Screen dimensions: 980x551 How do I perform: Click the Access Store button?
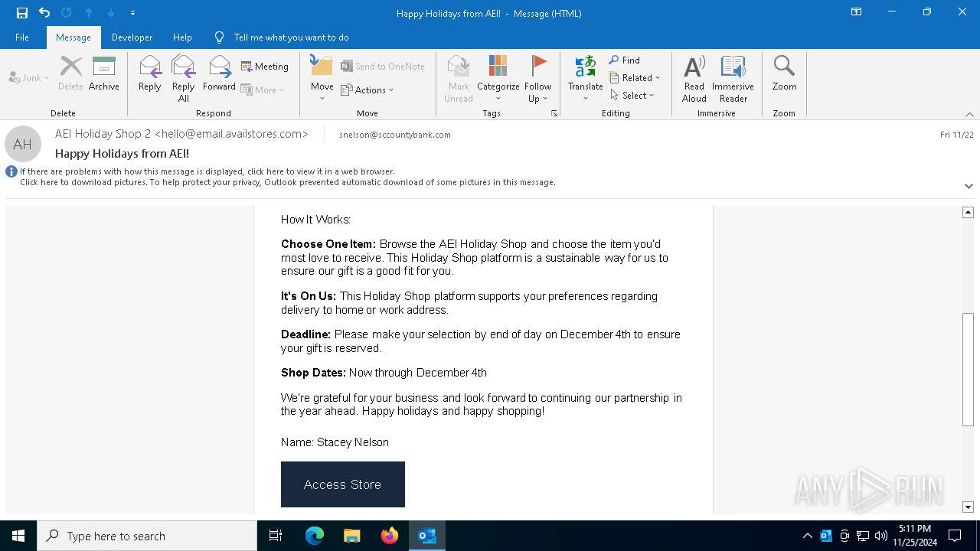[343, 484]
